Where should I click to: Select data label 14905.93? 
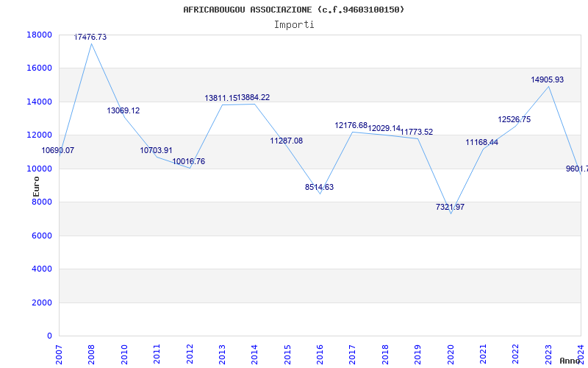[547, 80]
